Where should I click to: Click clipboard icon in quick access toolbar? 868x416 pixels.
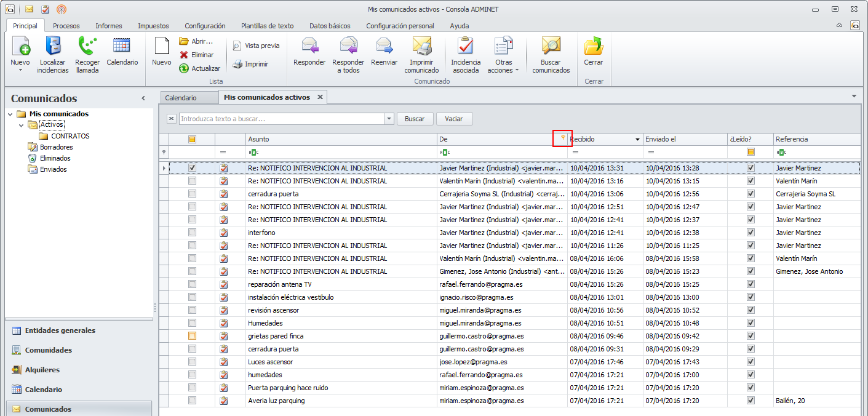tap(45, 9)
